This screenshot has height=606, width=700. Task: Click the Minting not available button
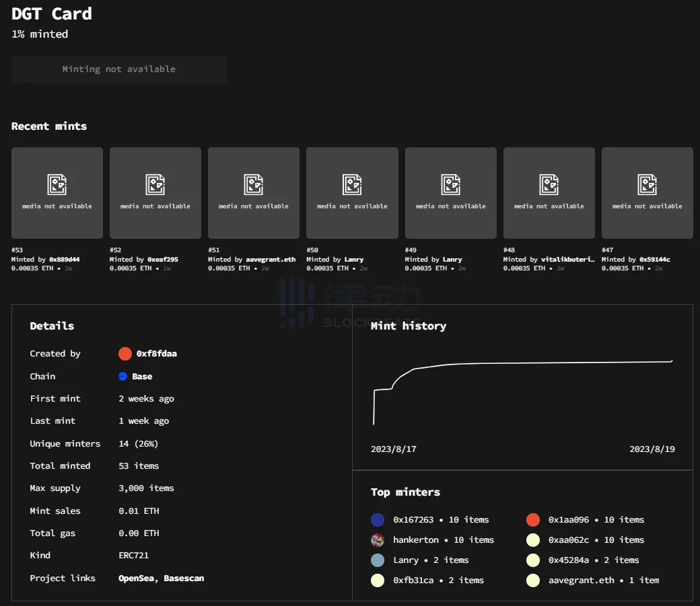pyautogui.click(x=119, y=69)
